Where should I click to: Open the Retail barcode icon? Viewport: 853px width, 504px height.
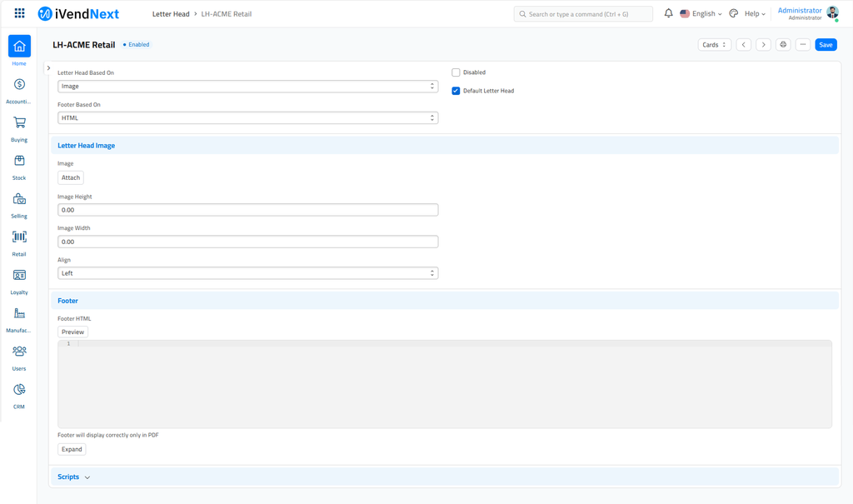tap(19, 237)
